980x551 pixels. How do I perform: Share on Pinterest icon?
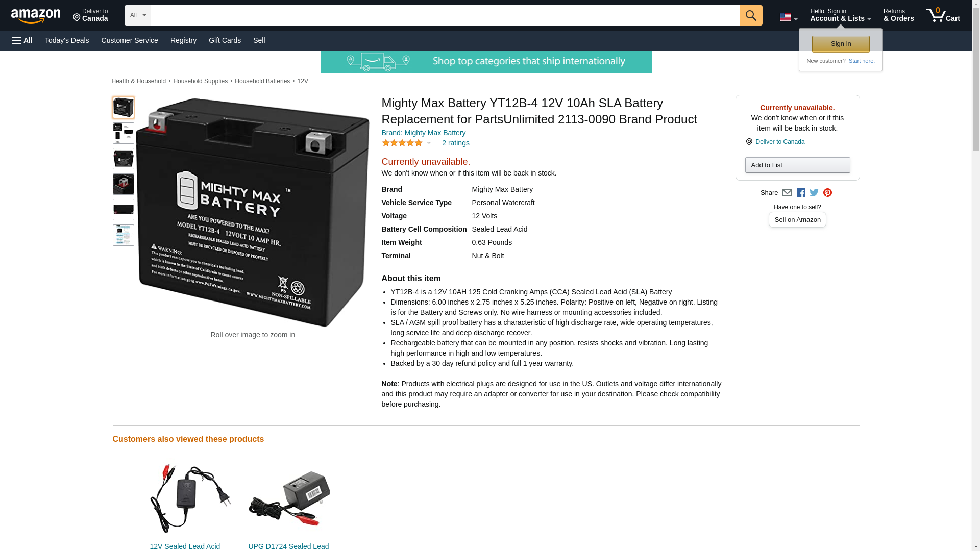tap(827, 193)
